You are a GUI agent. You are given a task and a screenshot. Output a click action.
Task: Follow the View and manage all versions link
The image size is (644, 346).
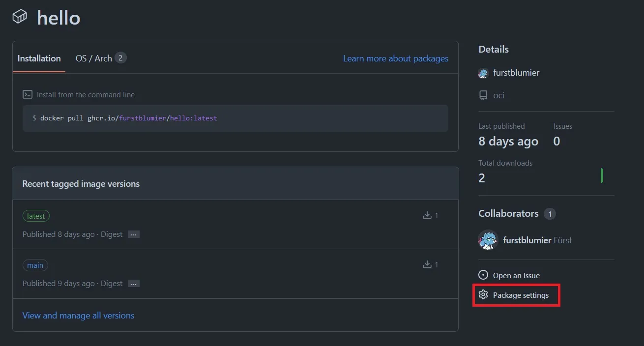click(x=78, y=316)
